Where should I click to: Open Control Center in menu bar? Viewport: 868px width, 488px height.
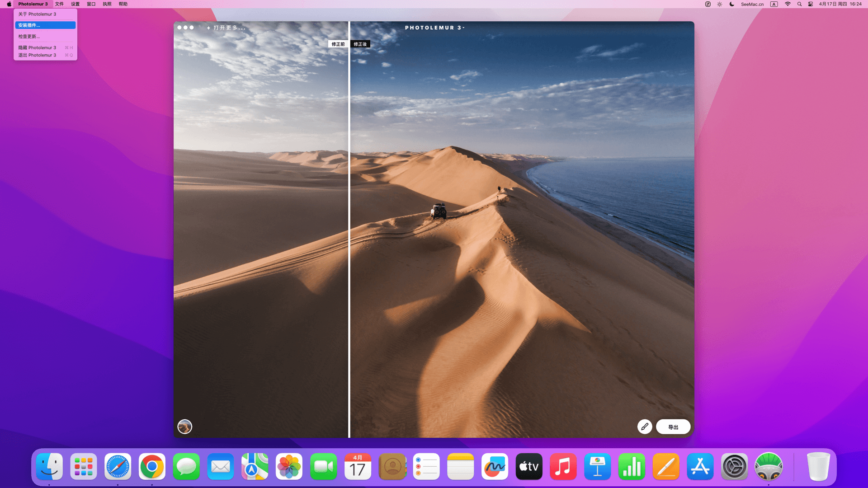[811, 4]
